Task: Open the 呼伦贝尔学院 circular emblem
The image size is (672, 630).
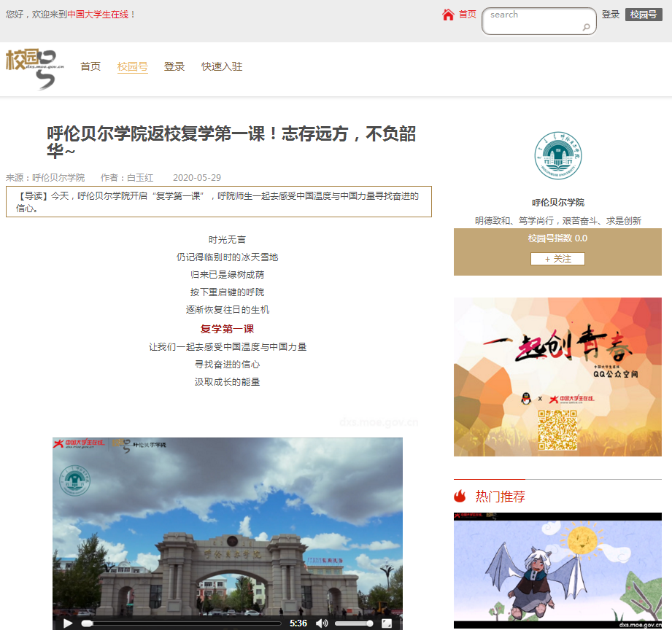Action: [x=557, y=156]
